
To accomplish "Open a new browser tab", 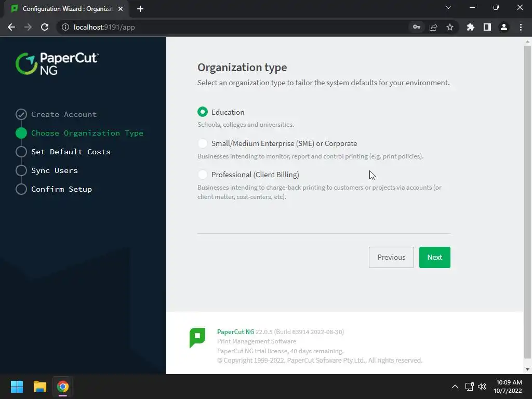I will coord(140,9).
